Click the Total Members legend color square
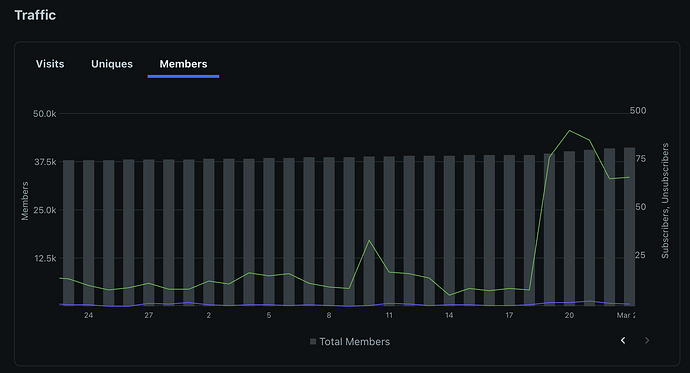This screenshot has width=690, height=373. (x=313, y=342)
